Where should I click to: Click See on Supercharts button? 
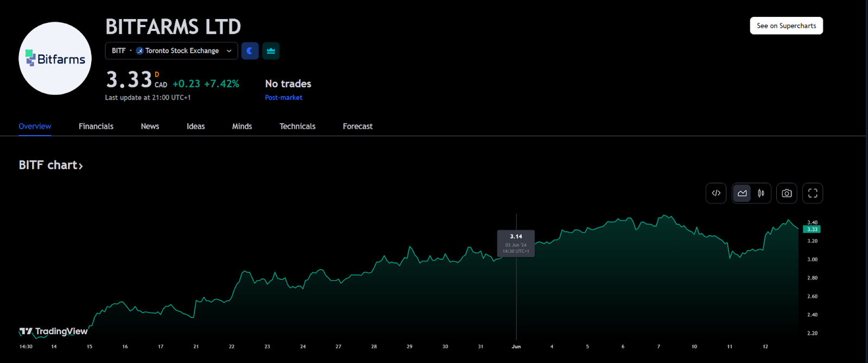click(x=786, y=26)
